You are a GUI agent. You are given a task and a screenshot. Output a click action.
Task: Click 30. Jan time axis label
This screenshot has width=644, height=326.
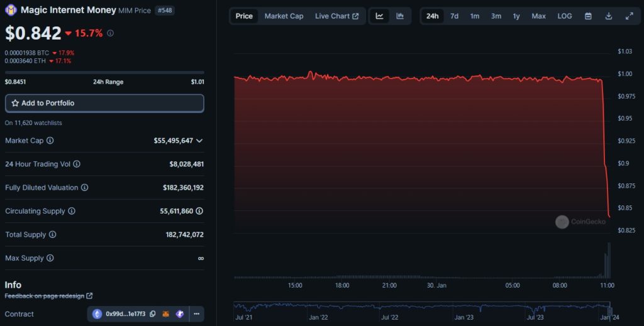pos(436,285)
